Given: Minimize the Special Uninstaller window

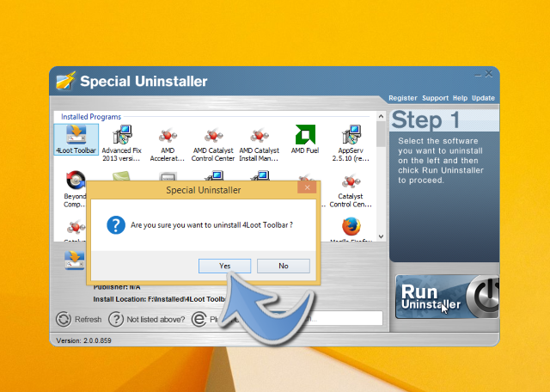Looking at the screenshot, I should click(478, 75).
